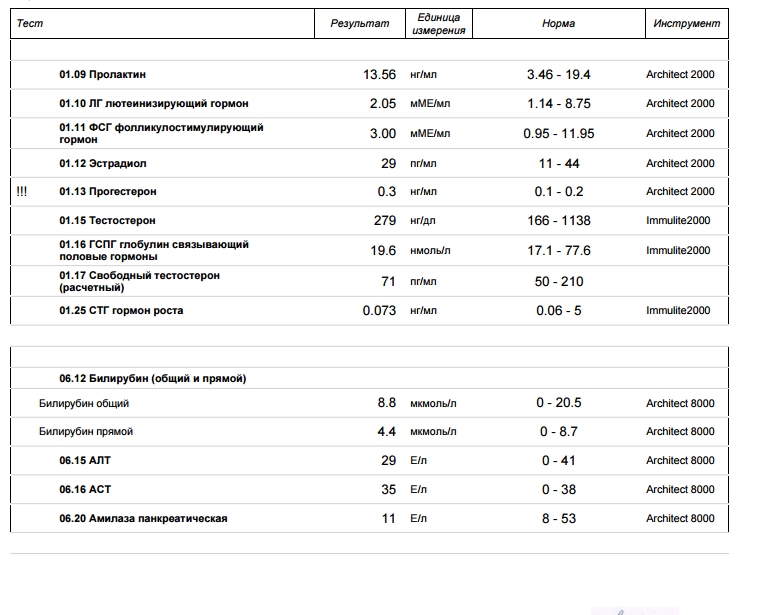The width and height of the screenshot is (763, 615).
Task: Click the Свободный тестостерон norm 50 - 210
Action: (558, 281)
